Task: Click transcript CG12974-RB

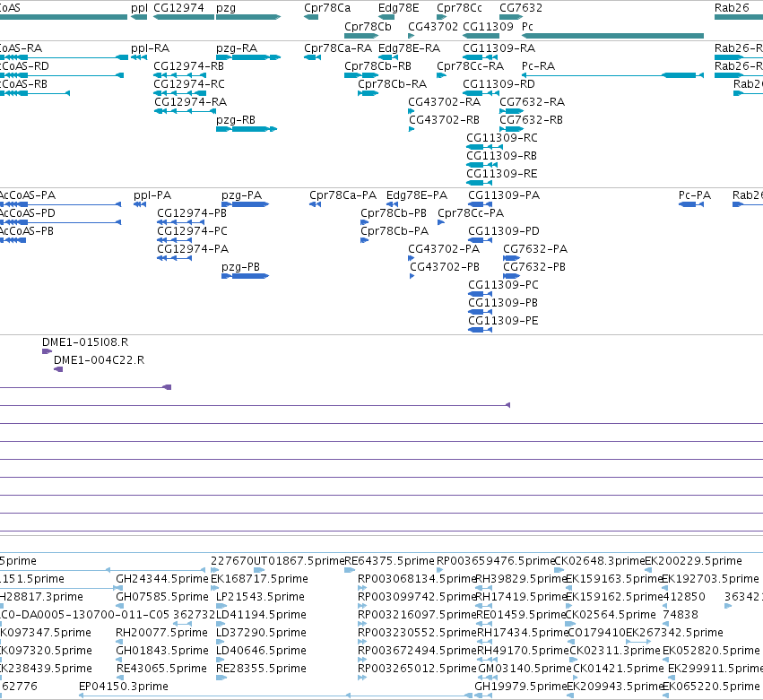Action: point(189,66)
